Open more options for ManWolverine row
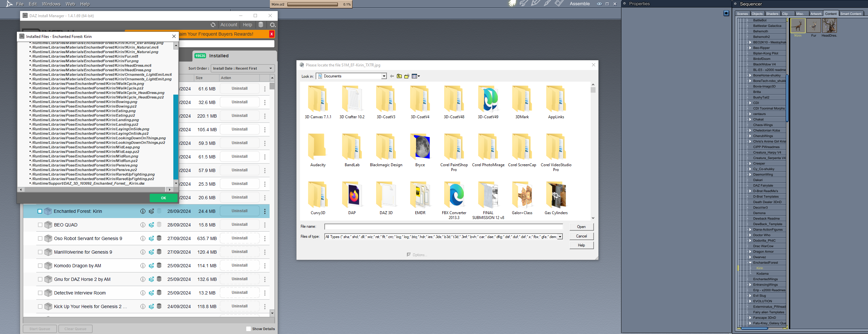 point(265,252)
